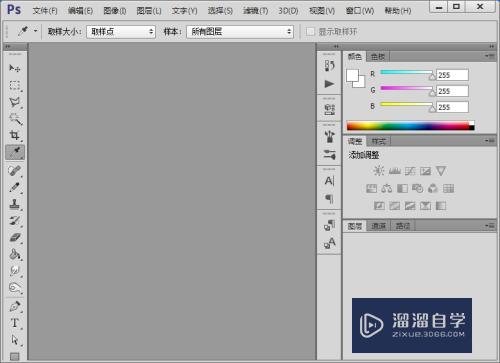Viewport: 500px width, 363px height.
Task: Expand the collapsed icon panel dock
Action: tap(336, 47)
